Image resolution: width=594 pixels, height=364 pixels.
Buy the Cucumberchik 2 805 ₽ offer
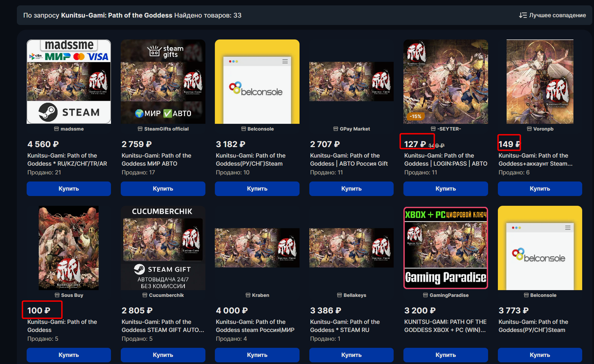pos(163,355)
